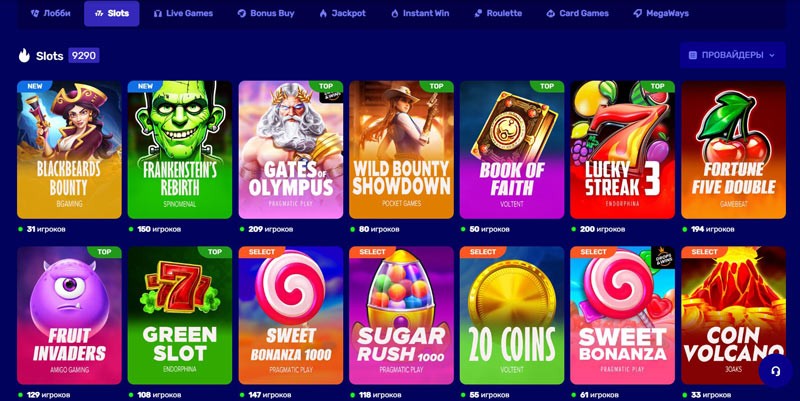Click the flame icon beside Slots heading

point(24,55)
